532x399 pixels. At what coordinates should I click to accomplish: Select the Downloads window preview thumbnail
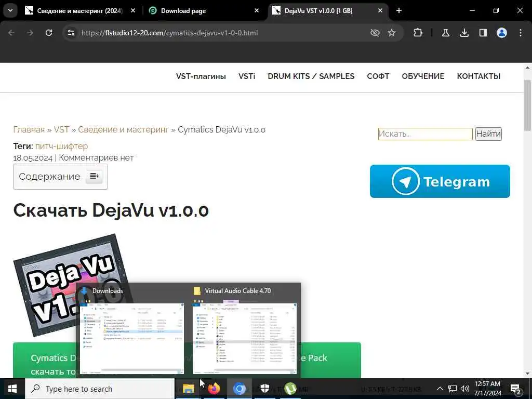coord(131,338)
